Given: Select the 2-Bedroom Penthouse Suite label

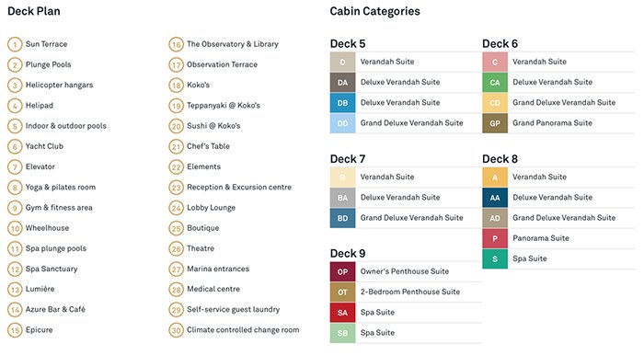Looking at the screenshot, I should tap(410, 292).
